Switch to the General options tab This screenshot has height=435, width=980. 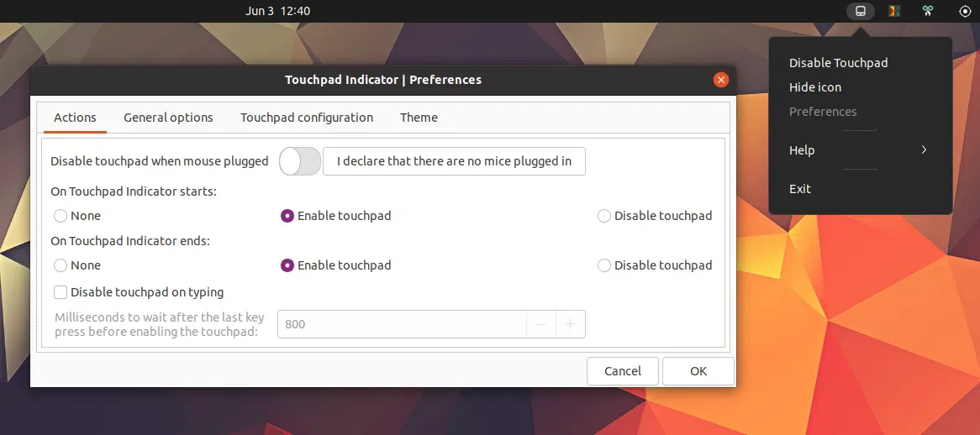[x=168, y=118]
